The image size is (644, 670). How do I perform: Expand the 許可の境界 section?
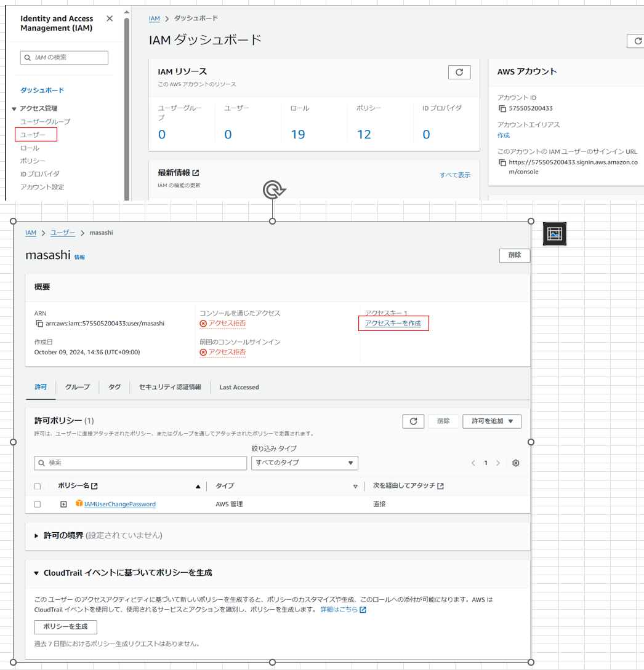point(36,536)
